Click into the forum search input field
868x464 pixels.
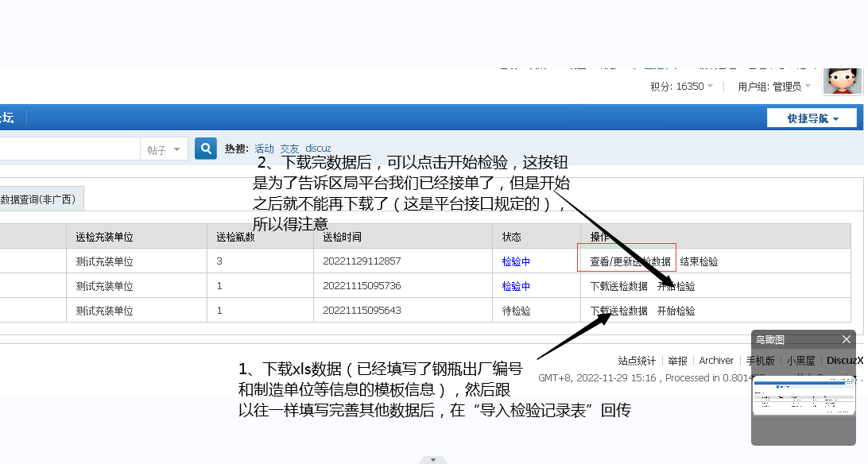click(72, 148)
